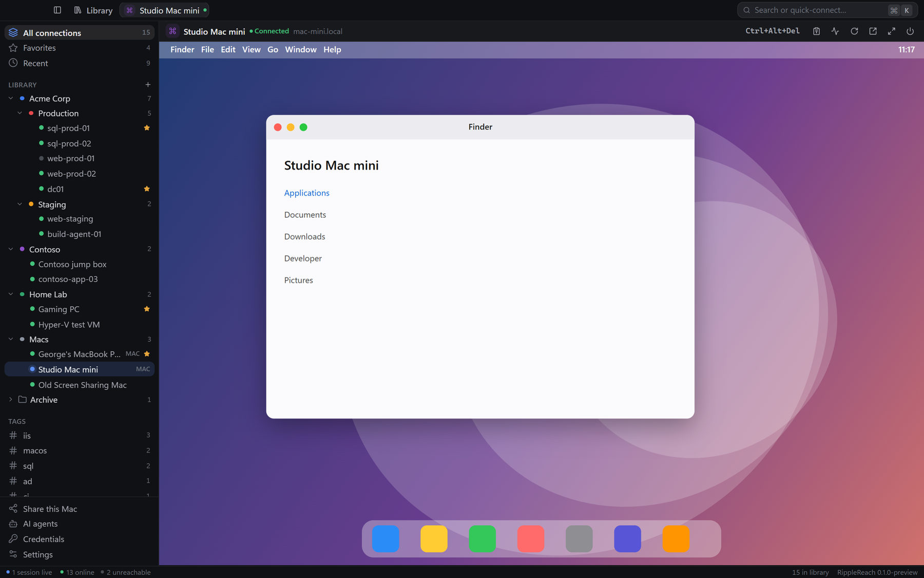Collapse the Staging folder

(20, 204)
